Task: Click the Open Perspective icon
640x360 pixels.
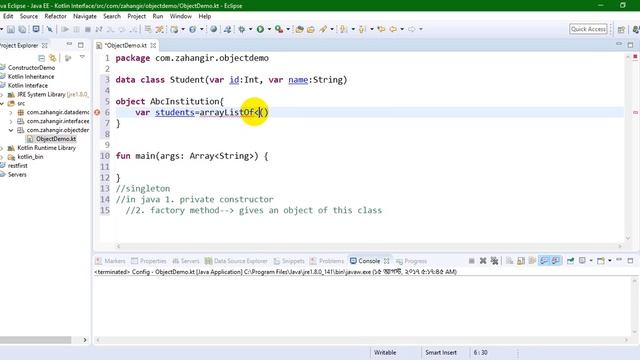Action: click(621, 29)
